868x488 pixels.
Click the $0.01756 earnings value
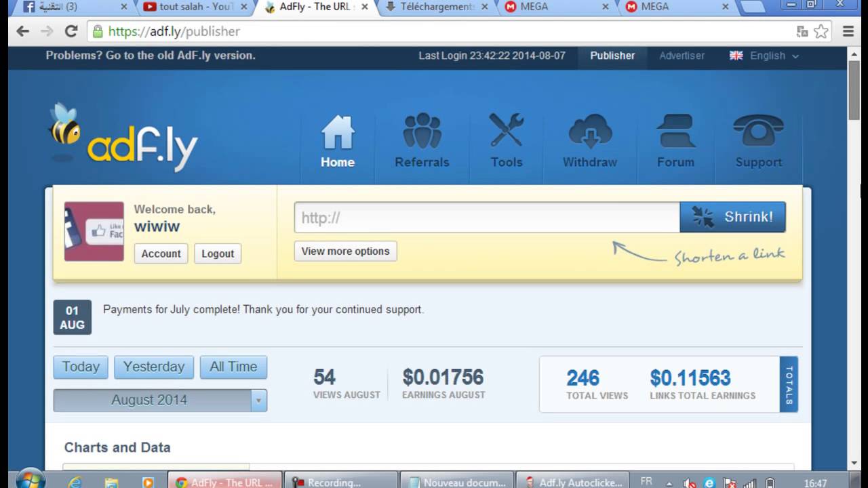(x=443, y=378)
